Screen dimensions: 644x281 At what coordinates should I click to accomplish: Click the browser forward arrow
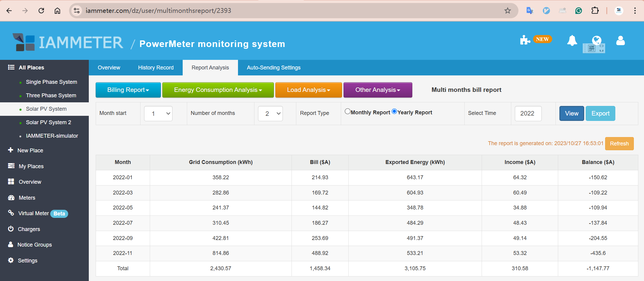click(x=25, y=11)
